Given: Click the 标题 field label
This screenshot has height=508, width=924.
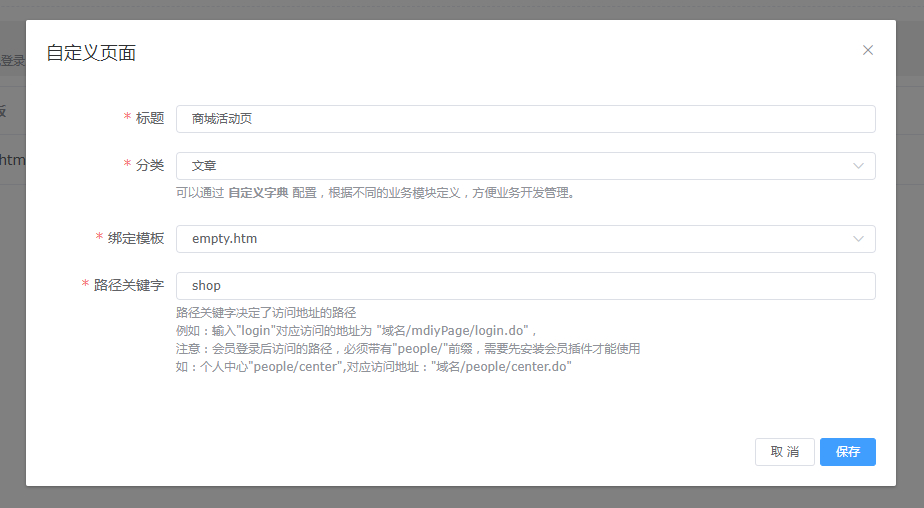Looking at the screenshot, I should [149, 118].
